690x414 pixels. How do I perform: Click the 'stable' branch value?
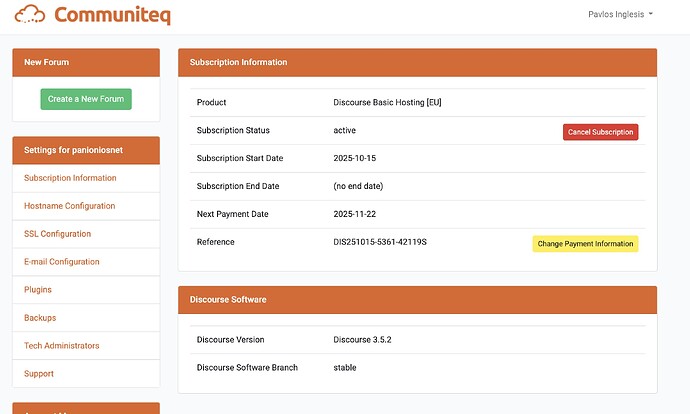345,367
